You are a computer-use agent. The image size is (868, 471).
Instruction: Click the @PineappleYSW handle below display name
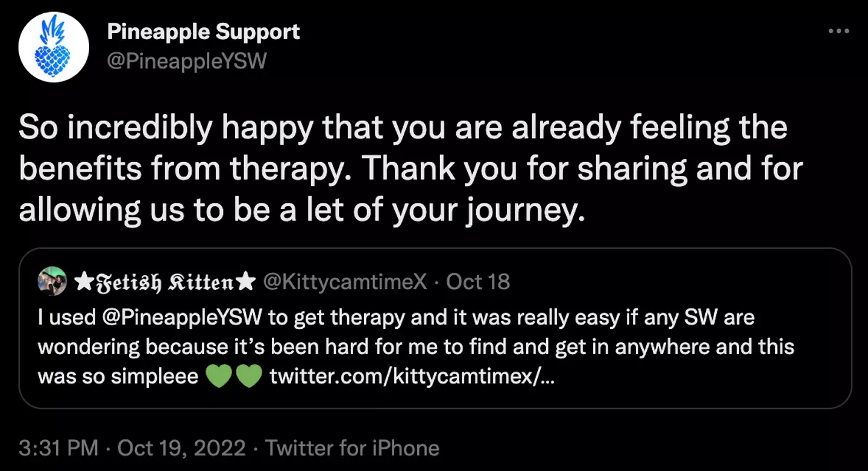(x=186, y=60)
